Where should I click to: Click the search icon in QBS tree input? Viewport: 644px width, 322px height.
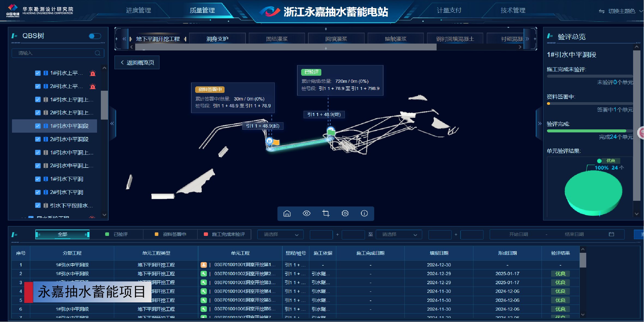pyautogui.click(x=98, y=53)
